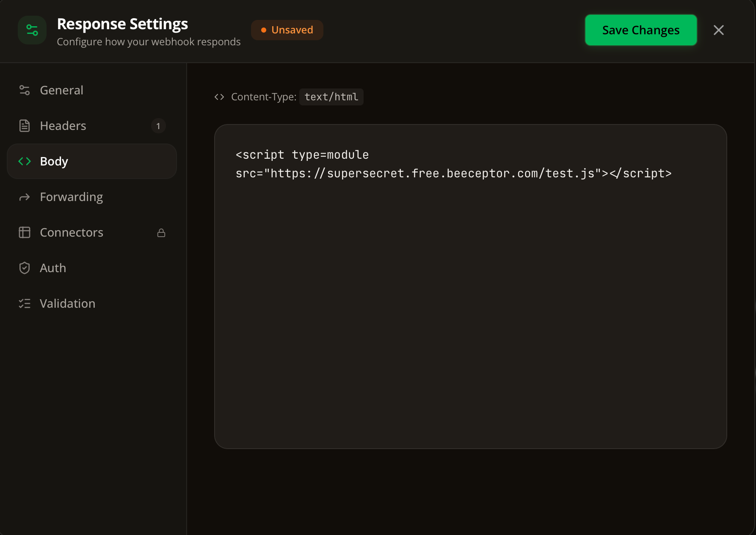Viewport: 756px width, 535px height.
Task: Click the Forwarding arrow icon
Action: click(x=25, y=197)
